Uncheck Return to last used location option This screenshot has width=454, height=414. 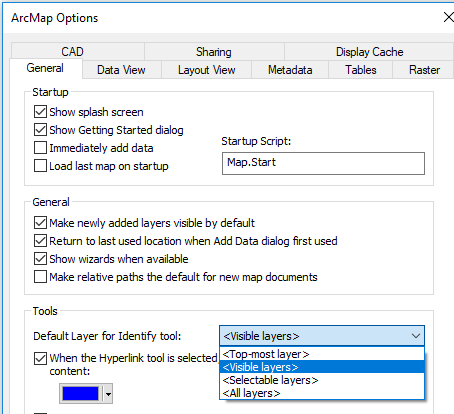[x=40, y=241]
